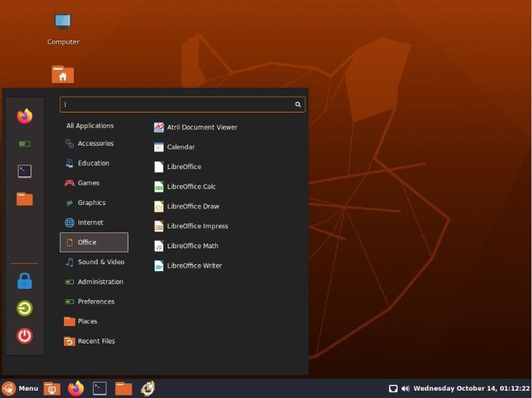Open the Education category
Screen dimensions: 532x398
(x=94, y=163)
